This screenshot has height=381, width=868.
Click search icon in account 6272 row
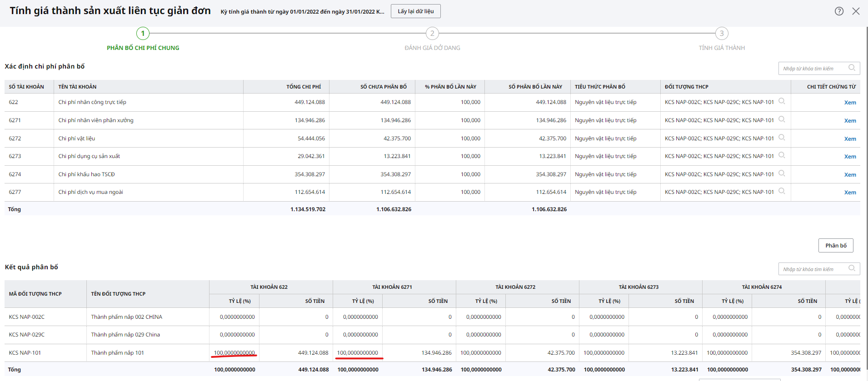782,138
